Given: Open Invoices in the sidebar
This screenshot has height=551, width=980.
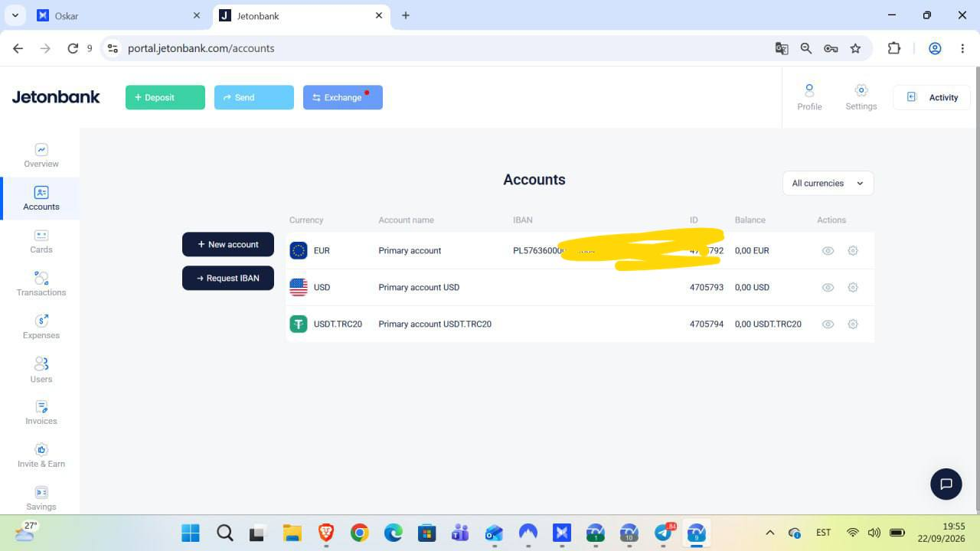Looking at the screenshot, I should 41,412.
